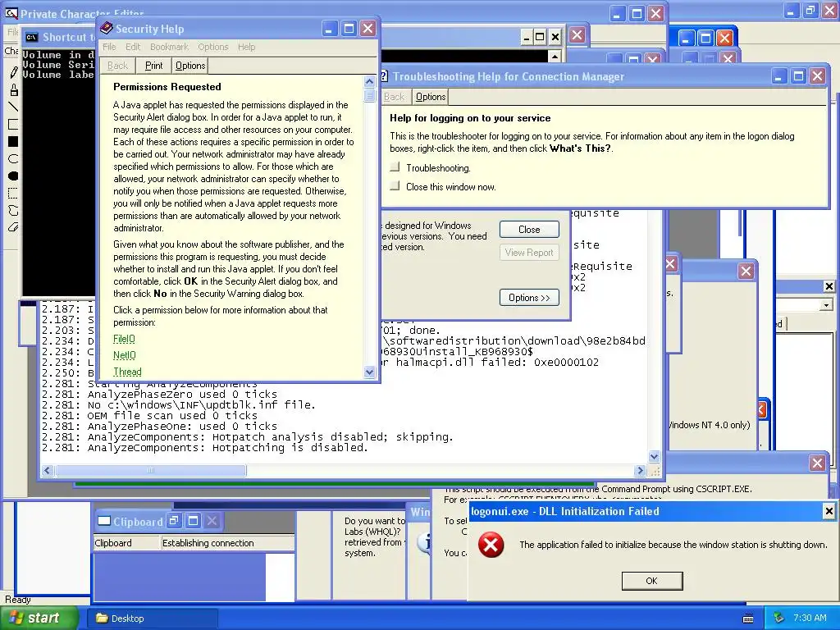
Task: Select the Filled Rectangle tool
Action: coord(13,141)
